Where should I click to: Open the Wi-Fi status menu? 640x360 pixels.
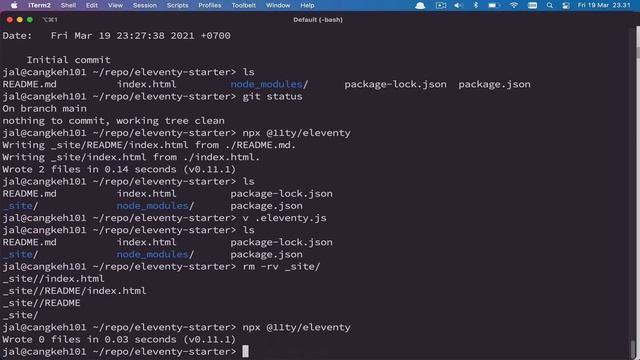(x=514, y=5)
